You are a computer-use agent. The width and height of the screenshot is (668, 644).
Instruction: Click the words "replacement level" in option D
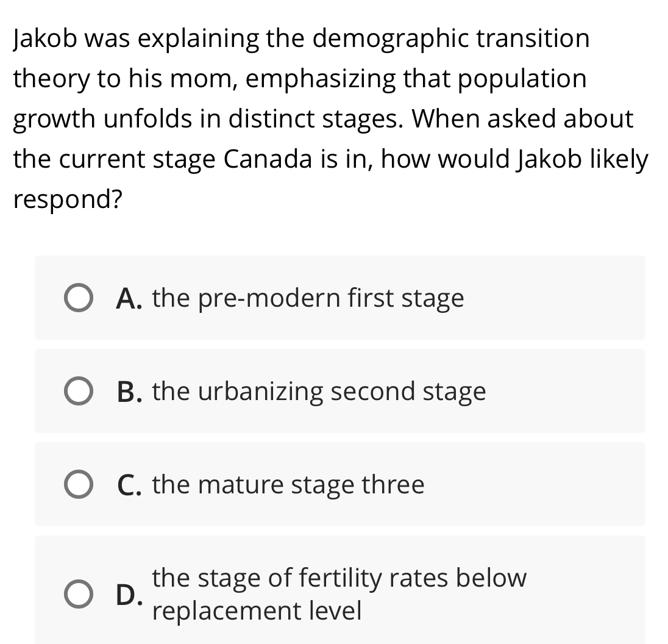(x=257, y=610)
